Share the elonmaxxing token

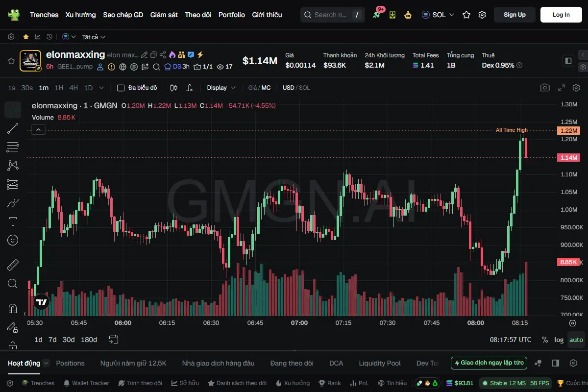[x=163, y=55]
